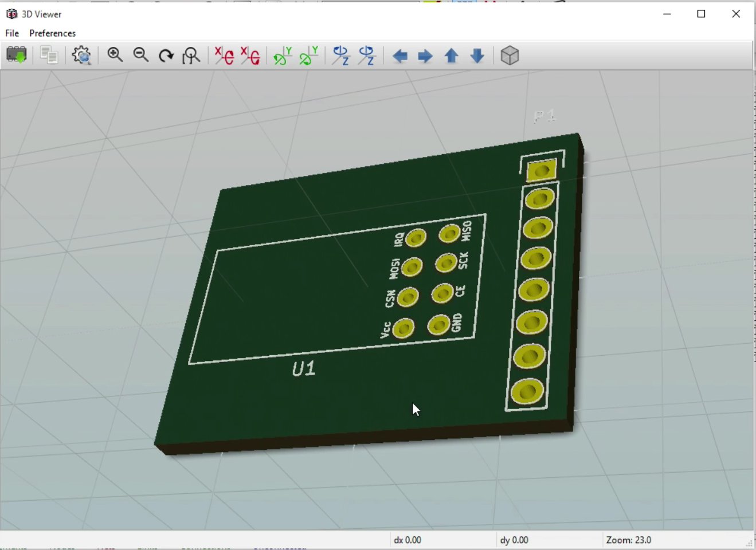Move the board left using blue arrow
The height and width of the screenshot is (550, 756).
[399, 56]
